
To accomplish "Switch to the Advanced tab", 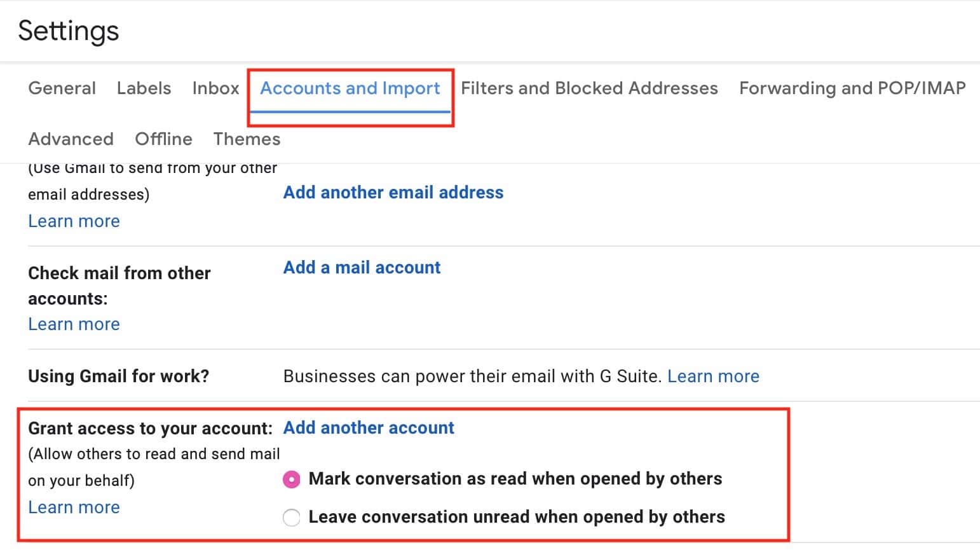I will [x=71, y=139].
